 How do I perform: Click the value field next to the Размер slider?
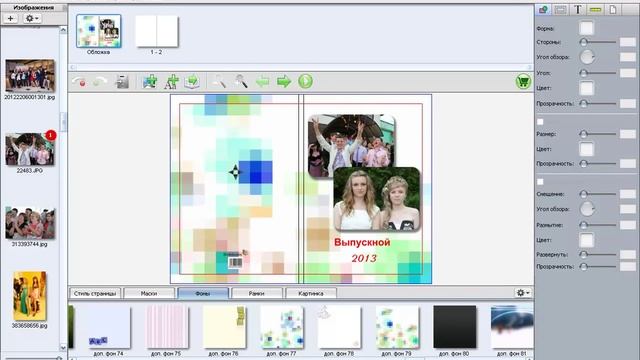click(x=628, y=134)
